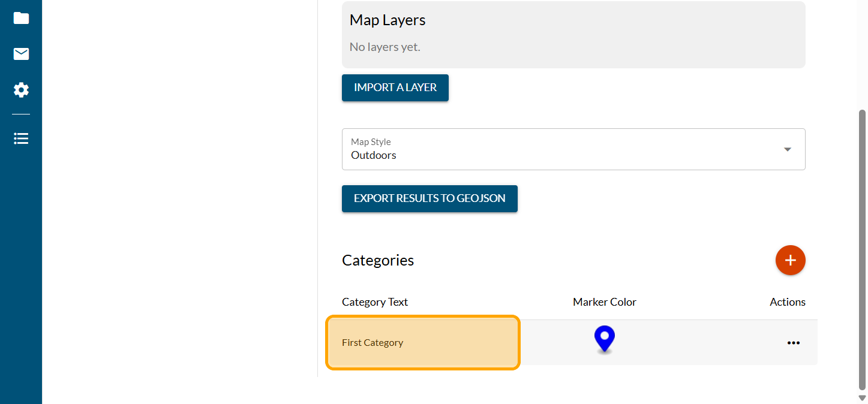Open the mail envelope icon in sidebar

[x=21, y=55]
